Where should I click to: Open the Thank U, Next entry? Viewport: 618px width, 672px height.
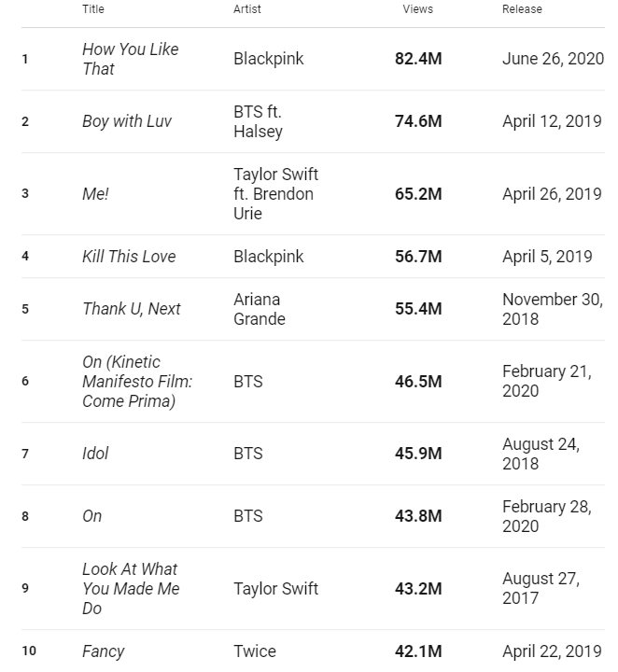[x=132, y=309]
